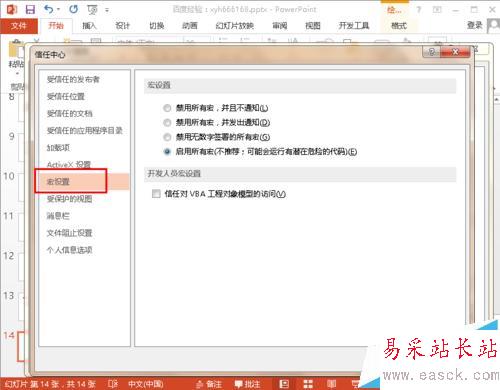Image resolution: width=500 pixels, height=390 pixels.
Task: Choose 禁用无数字签署的所有宏 radio option
Action: point(167,137)
